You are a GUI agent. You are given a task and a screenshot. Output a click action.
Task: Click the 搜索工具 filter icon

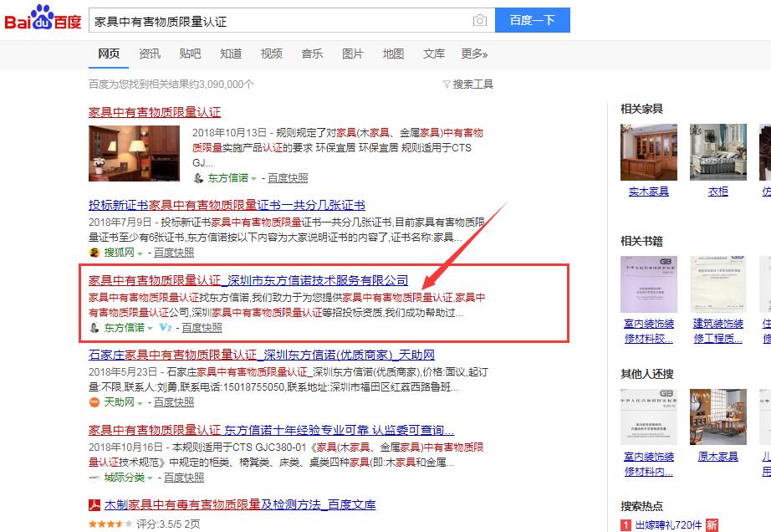(x=447, y=84)
